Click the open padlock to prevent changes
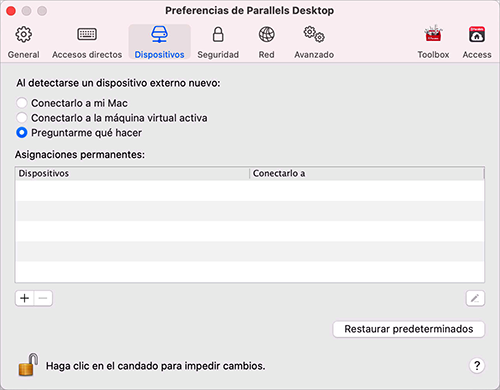This screenshot has height=390, width=500. (x=28, y=365)
